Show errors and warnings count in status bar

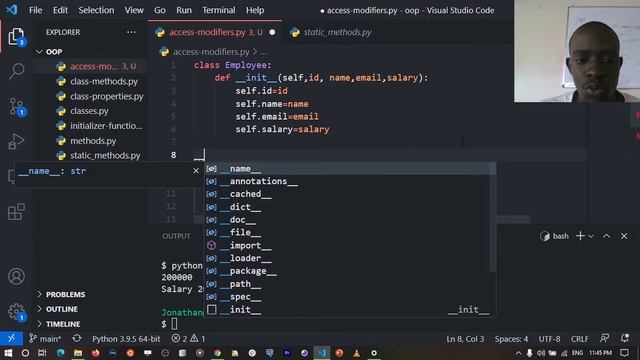(x=188, y=338)
